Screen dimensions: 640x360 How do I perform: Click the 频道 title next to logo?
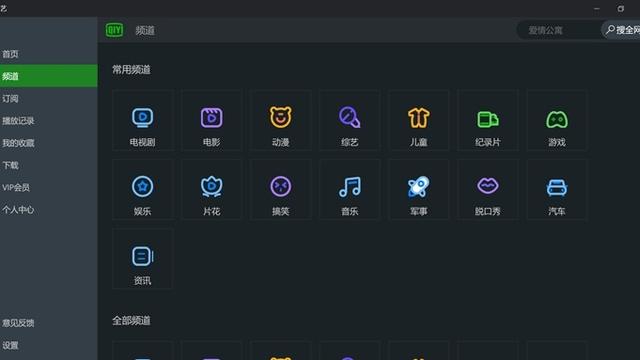click(x=145, y=31)
